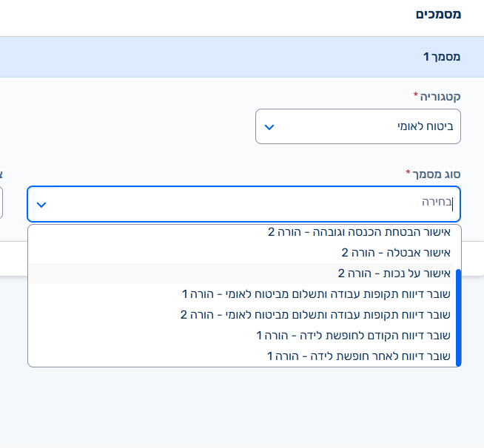The height and width of the screenshot is (448, 484).
Task: Click the blue scrollbar thumb in options list
Action: tap(458, 316)
